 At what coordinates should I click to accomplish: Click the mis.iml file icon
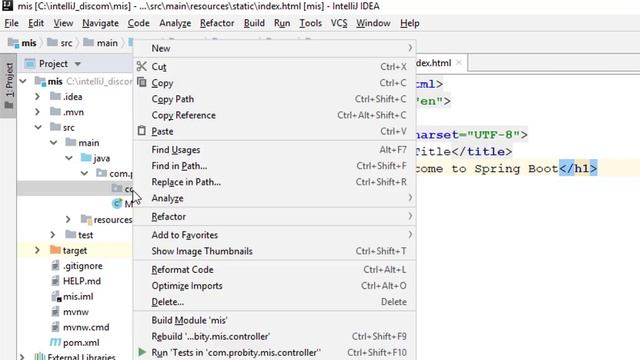pos(56,296)
